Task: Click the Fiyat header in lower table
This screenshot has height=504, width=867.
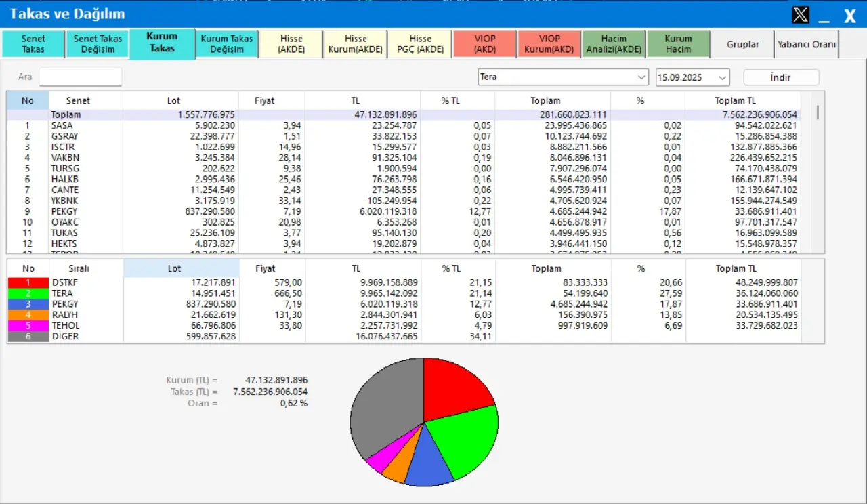Action: [x=265, y=268]
